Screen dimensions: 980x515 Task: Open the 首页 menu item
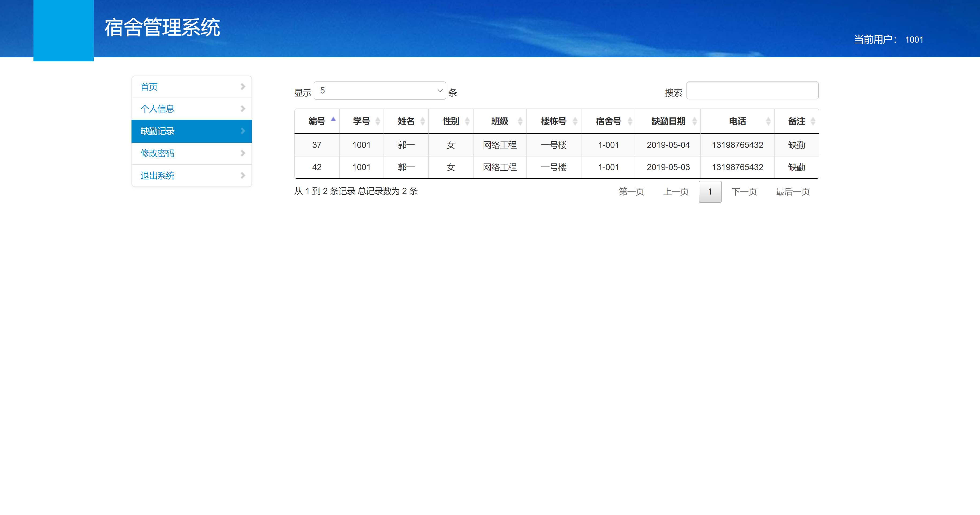[x=149, y=86]
